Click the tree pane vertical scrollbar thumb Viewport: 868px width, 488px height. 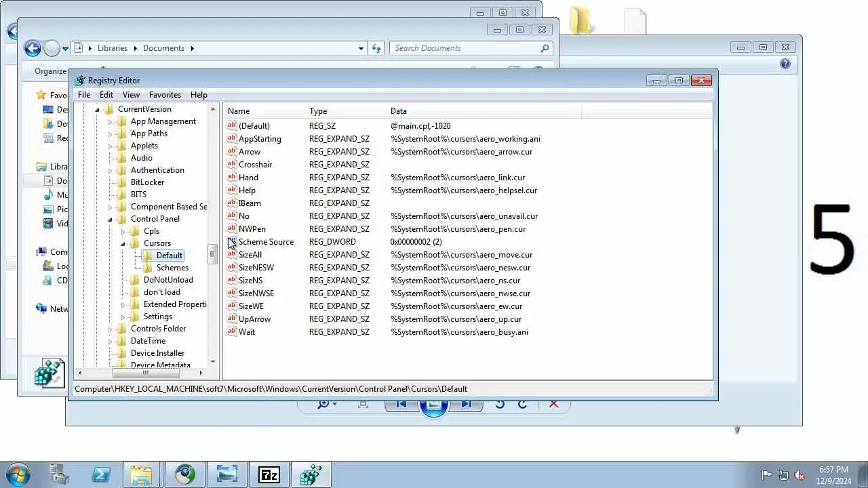point(212,254)
